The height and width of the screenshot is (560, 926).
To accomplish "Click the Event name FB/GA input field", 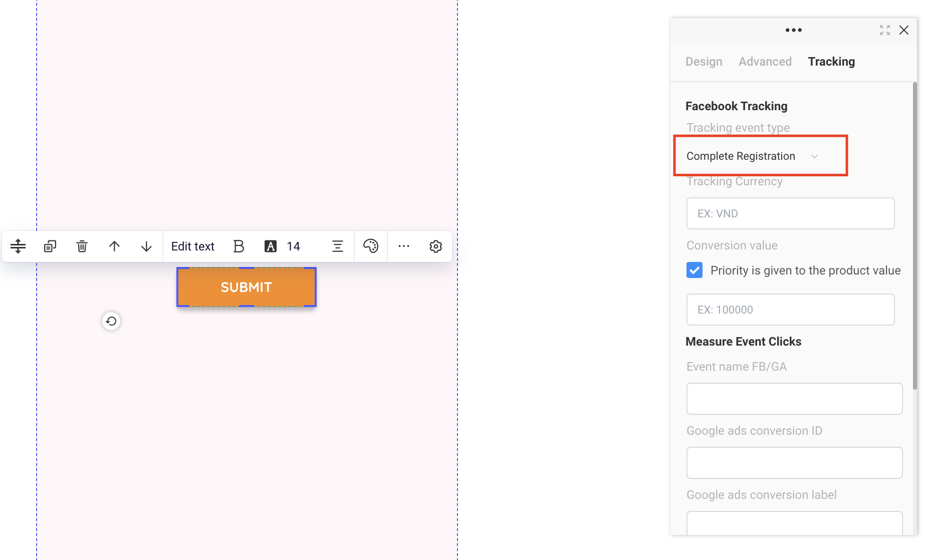I will point(794,399).
